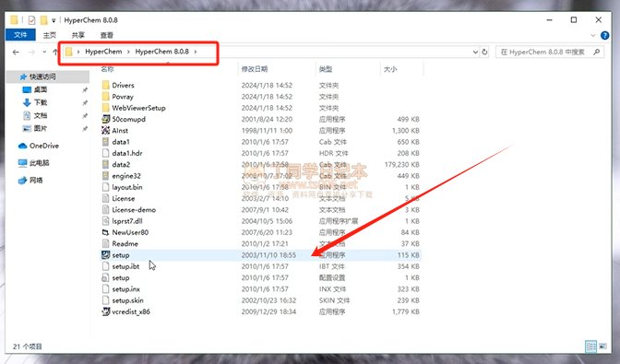Select the engine32 cab file icon
The image size is (620, 364).
105,176
